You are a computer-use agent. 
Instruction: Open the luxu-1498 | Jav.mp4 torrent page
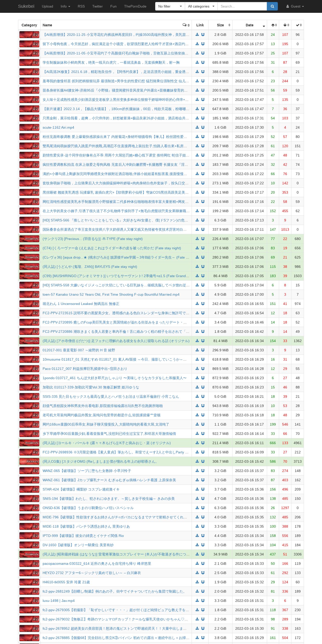(59, 601)
